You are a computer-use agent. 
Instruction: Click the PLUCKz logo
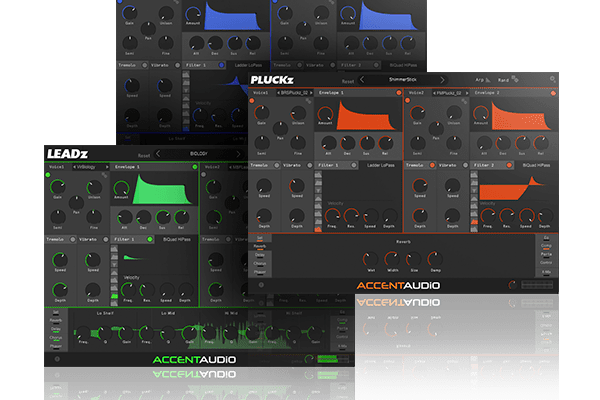[x=272, y=80]
